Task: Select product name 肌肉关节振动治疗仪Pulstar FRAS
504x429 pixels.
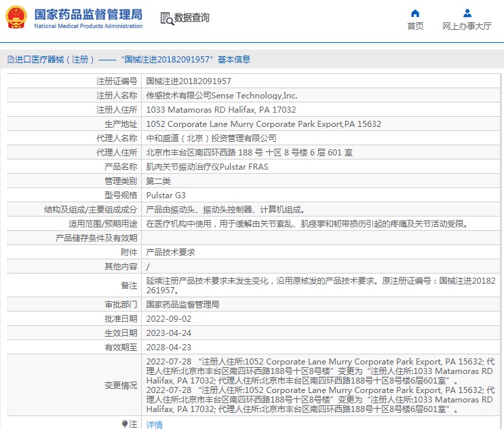Action: click(207, 166)
